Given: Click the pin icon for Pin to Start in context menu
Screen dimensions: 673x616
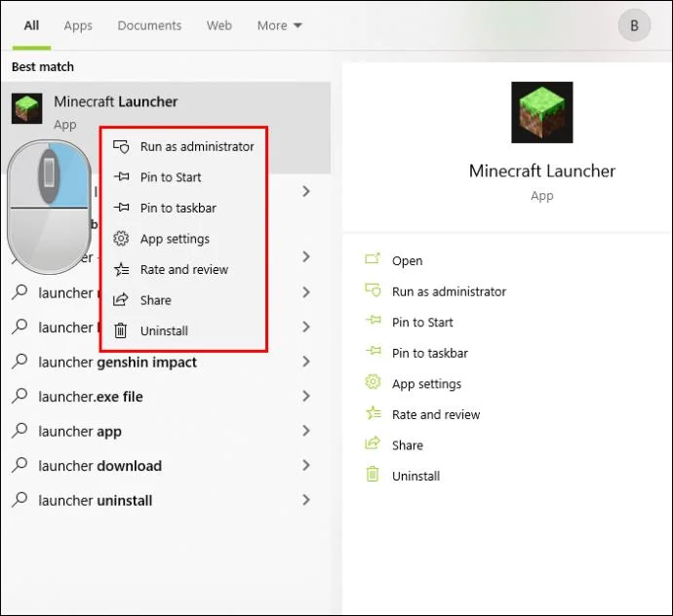Looking at the screenshot, I should [122, 176].
